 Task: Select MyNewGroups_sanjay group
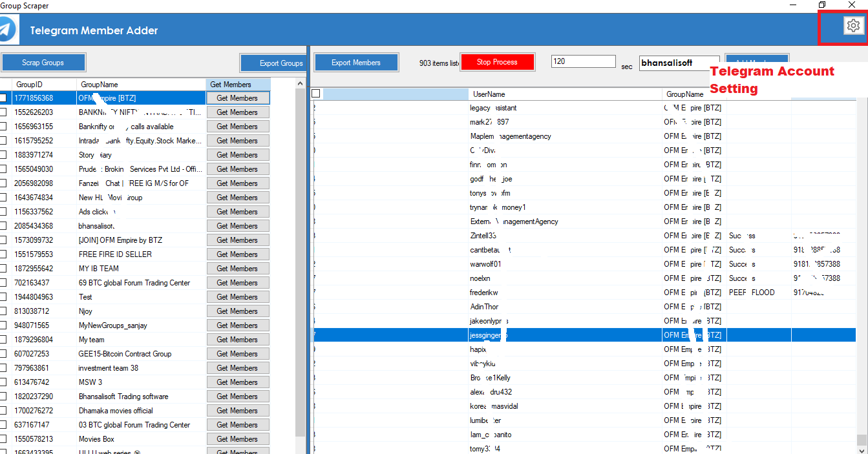[113, 325]
